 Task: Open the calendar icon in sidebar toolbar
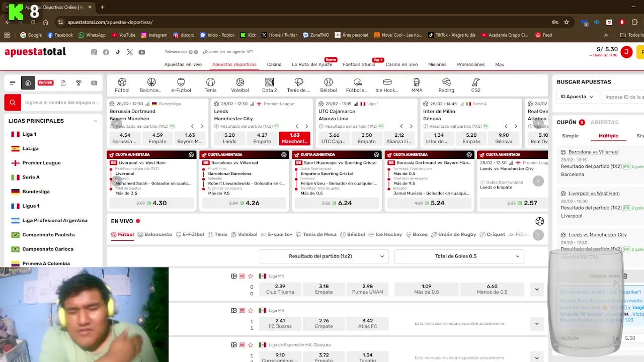point(94,83)
